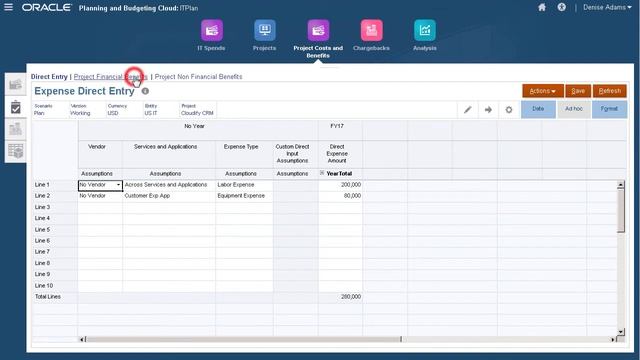Select the grid table sidebar tab
This screenshot has width=640, height=360.
(16, 151)
